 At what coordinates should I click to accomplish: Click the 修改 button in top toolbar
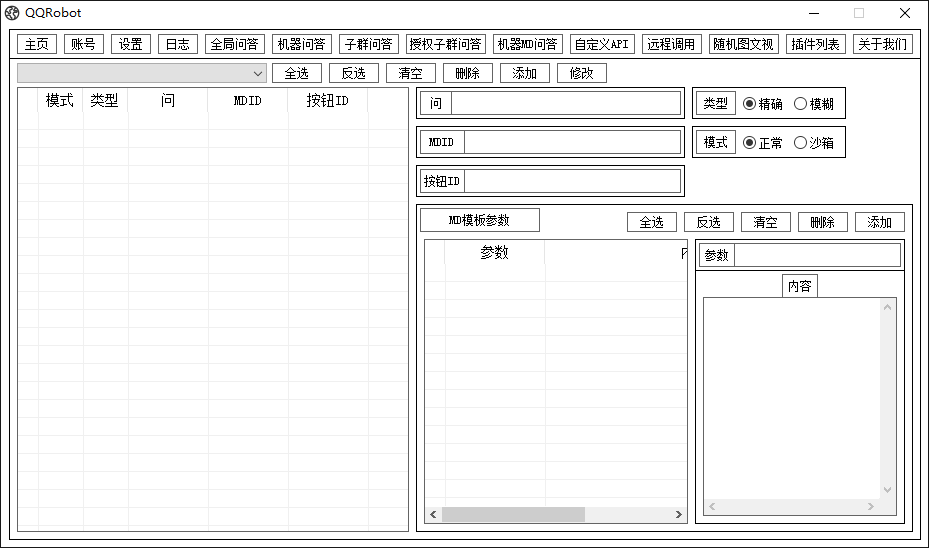(581, 73)
